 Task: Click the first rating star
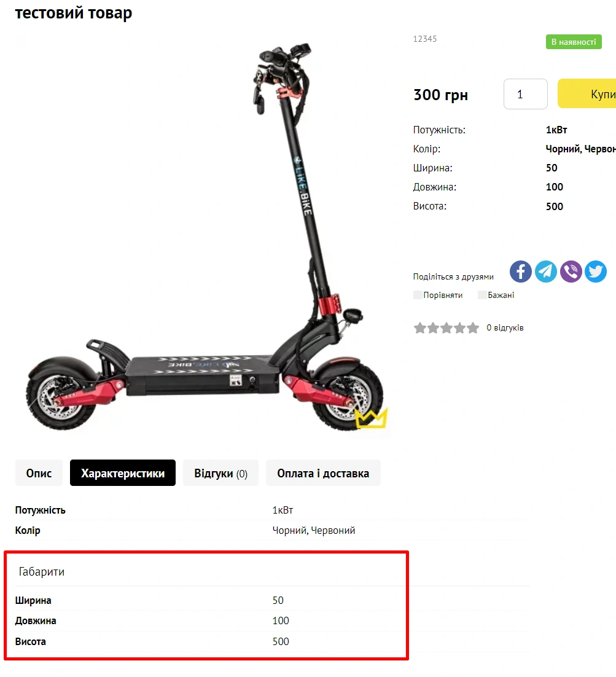pyautogui.click(x=419, y=328)
